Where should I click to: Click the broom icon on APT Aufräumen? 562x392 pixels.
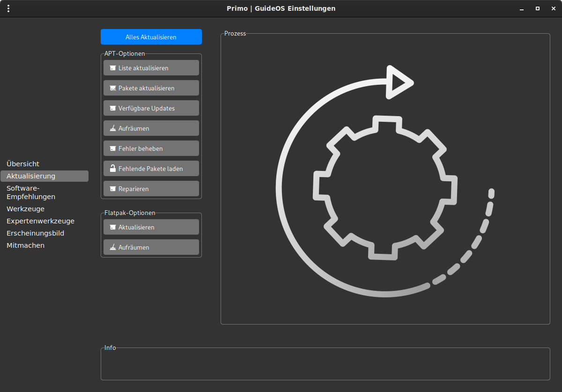pyautogui.click(x=112, y=128)
